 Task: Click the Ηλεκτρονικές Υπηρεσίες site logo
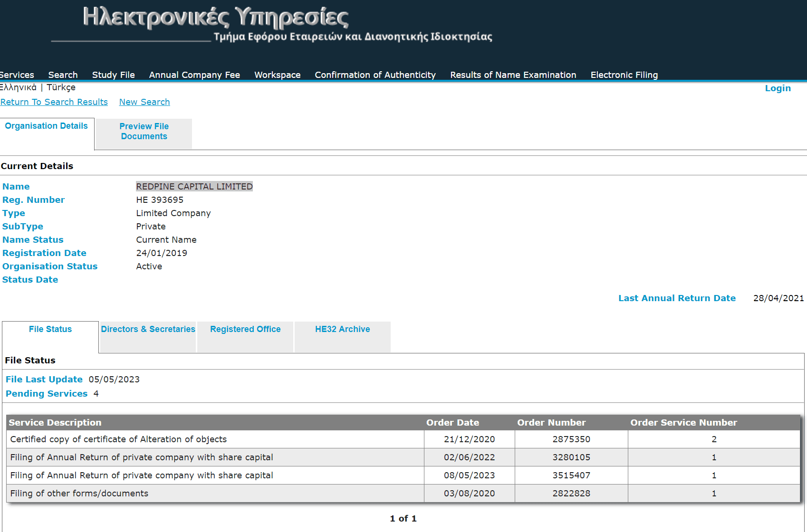[x=215, y=18]
